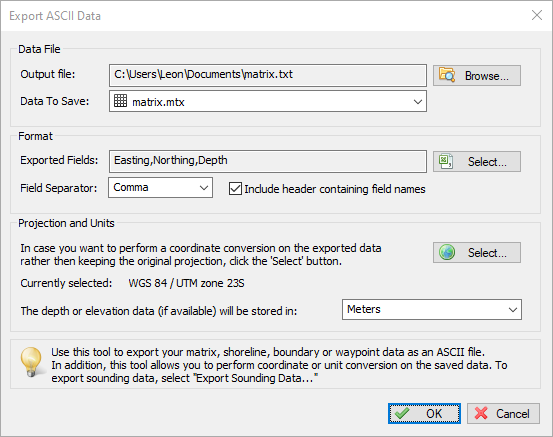
Task: Open the Meters unit dropdown
Action: pyautogui.click(x=432, y=309)
